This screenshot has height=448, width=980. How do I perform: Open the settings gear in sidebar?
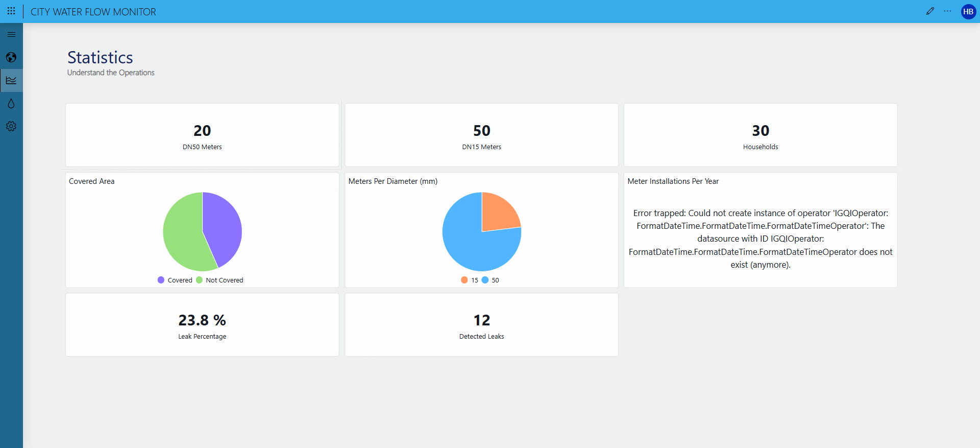tap(11, 126)
